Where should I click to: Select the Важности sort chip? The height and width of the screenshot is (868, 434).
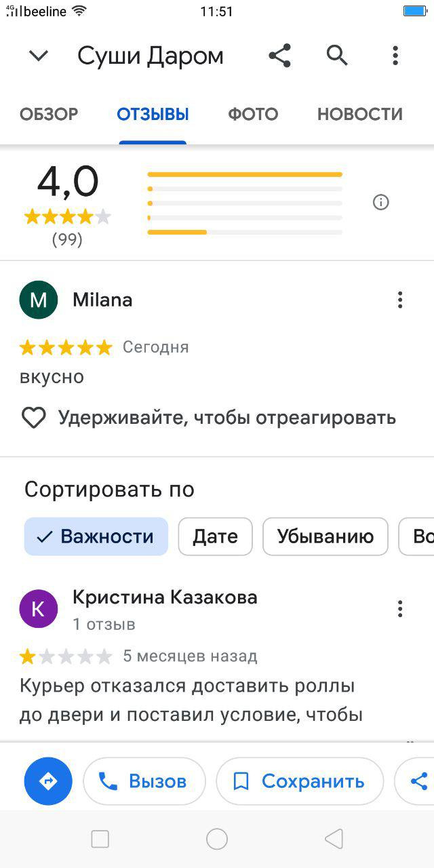click(96, 536)
